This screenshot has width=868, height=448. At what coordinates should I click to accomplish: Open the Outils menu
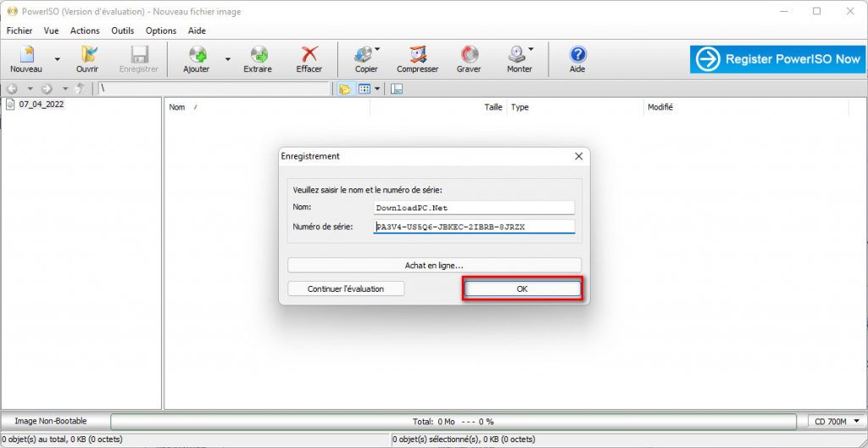click(123, 31)
